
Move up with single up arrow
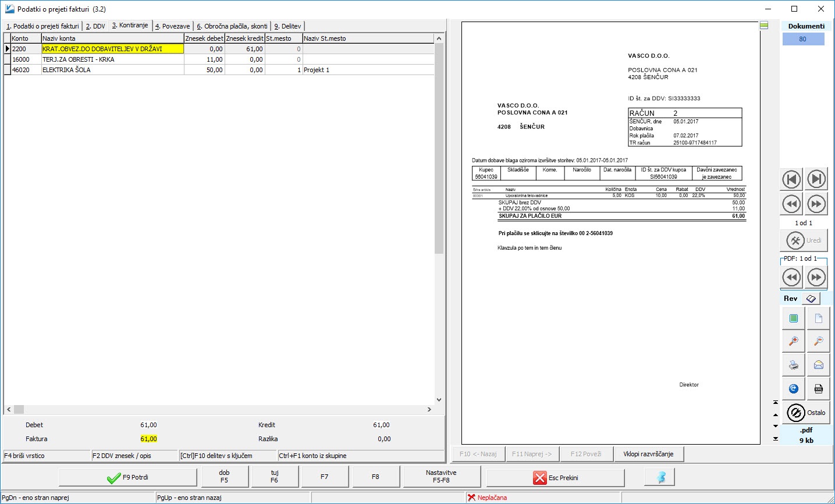coord(776,415)
